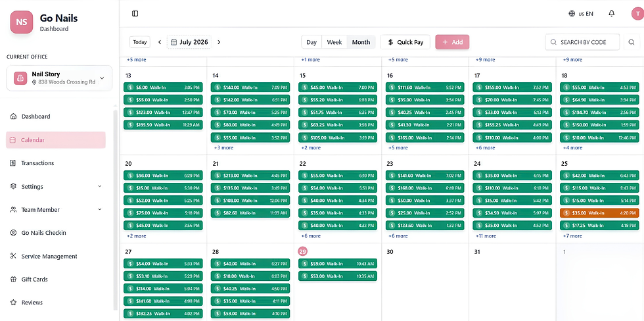
Task: Switch to Week view
Action: pos(334,42)
